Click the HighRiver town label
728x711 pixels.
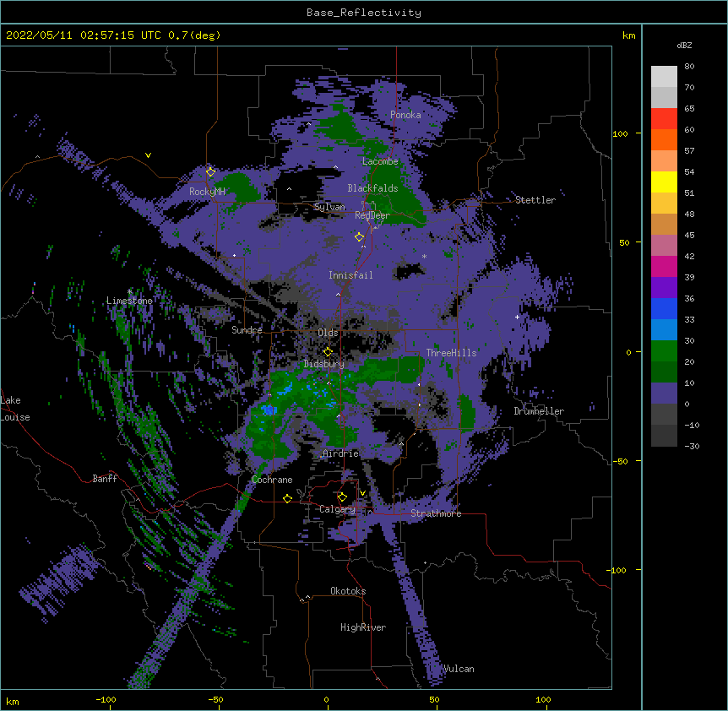(363, 627)
